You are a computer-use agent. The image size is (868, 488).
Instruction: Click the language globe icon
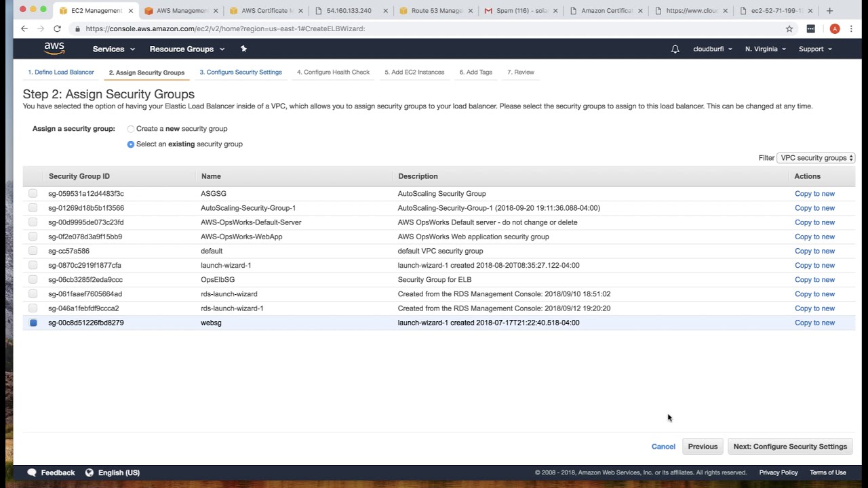[x=90, y=472]
